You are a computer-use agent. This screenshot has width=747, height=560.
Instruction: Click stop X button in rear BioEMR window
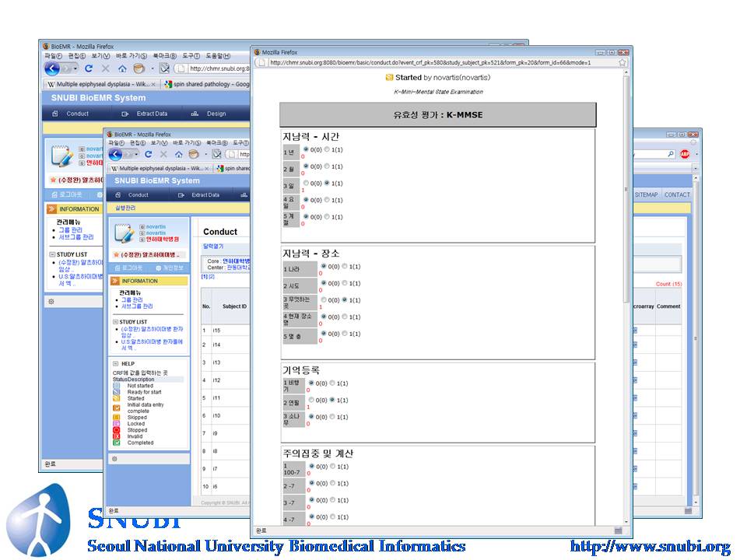[105, 68]
